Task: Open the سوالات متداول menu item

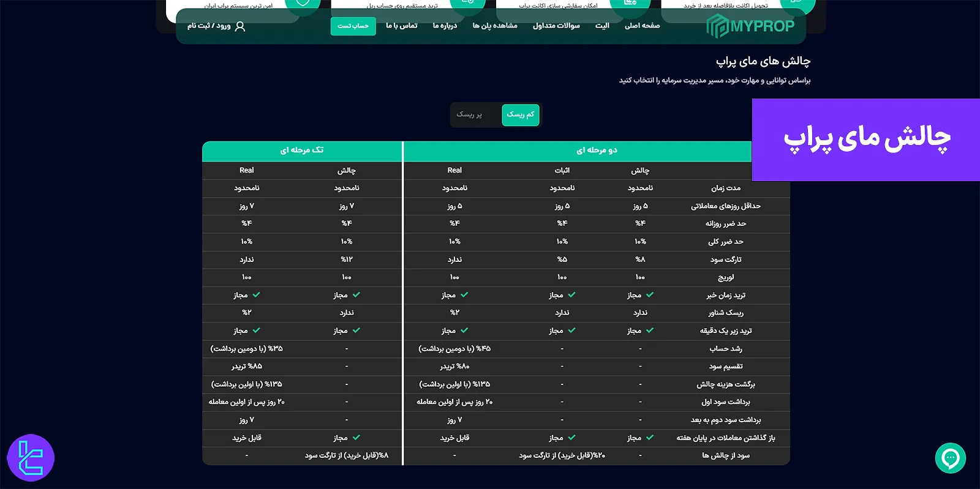Action: 556,26
